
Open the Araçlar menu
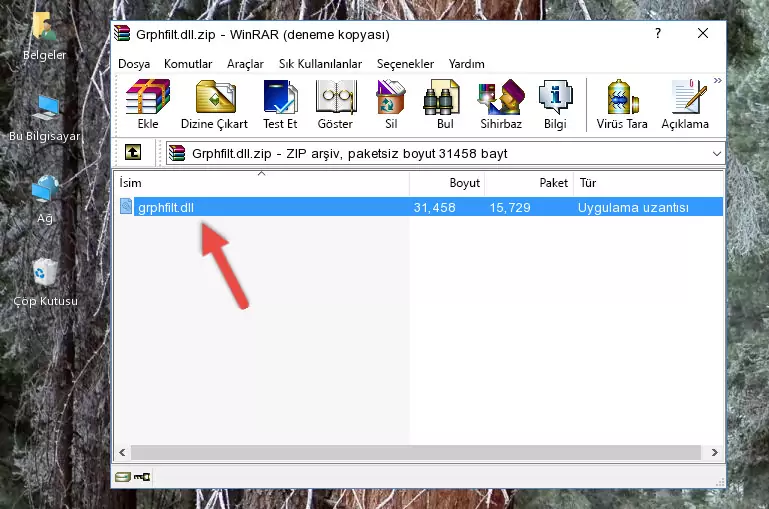pyautogui.click(x=245, y=64)
